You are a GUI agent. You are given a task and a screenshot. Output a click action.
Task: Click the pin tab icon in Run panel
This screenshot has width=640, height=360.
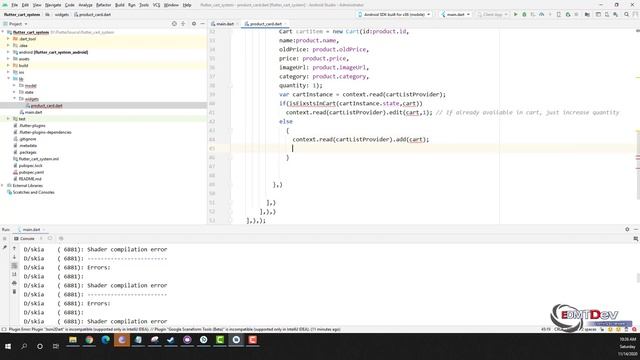[x=4, y=247]
